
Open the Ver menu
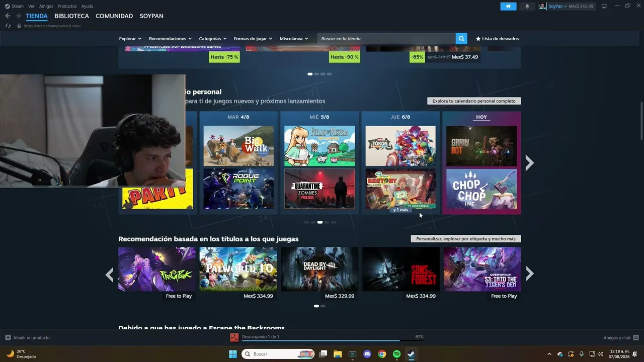pos(31,6)
